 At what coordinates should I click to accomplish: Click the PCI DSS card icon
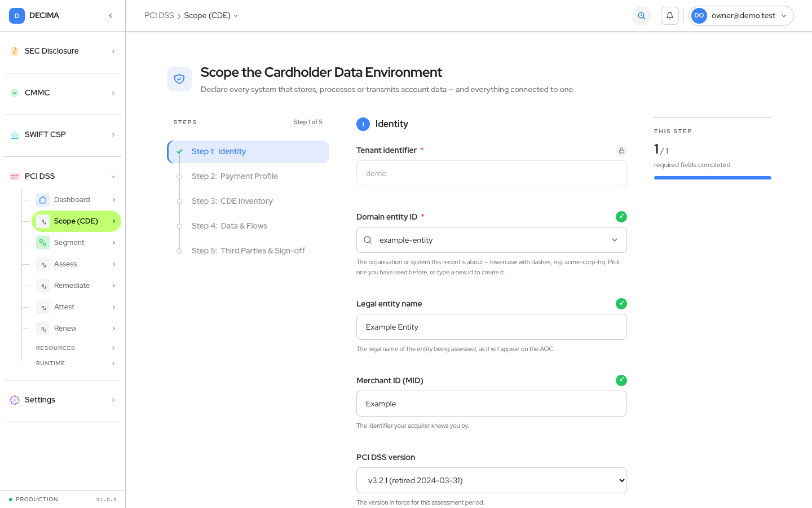click(x=15, y=177)
